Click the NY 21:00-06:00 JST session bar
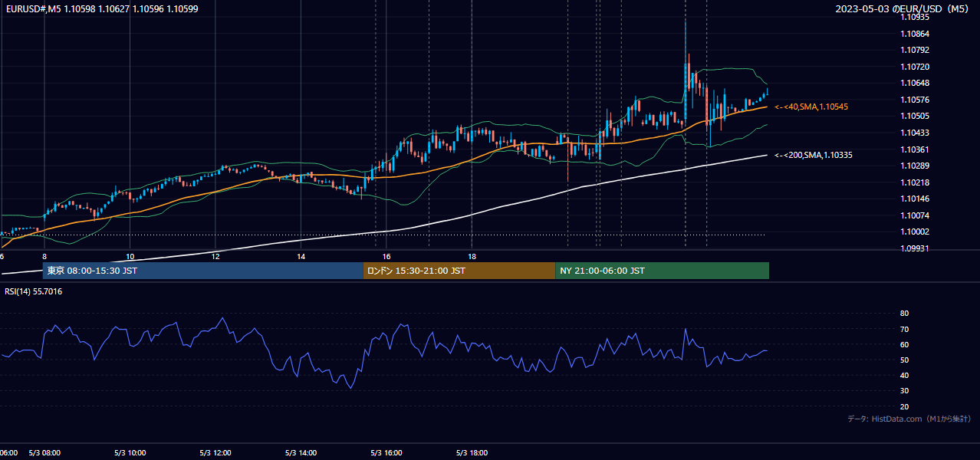This screenshot has height=460, width=980. (663, 271)
